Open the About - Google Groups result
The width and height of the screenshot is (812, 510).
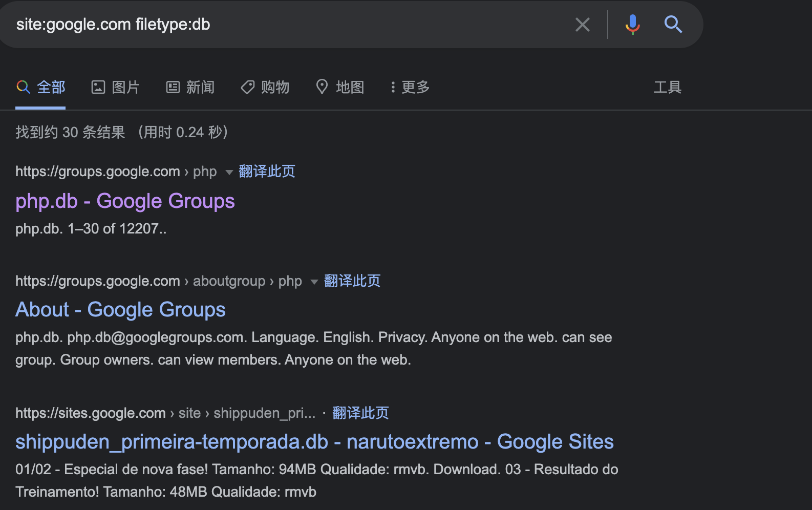[x=120, y=310]
